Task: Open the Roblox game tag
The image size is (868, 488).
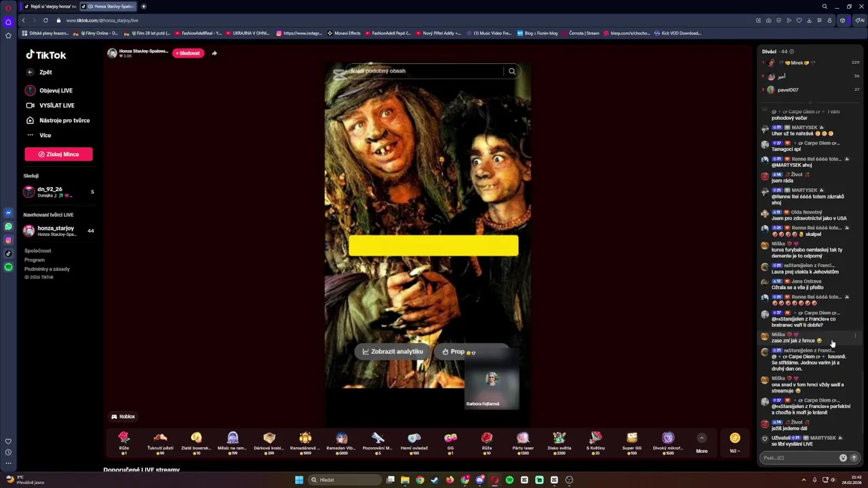Action: point(123,417)
